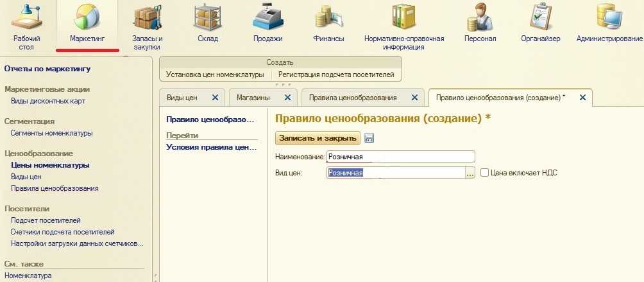The width and height of the screenshot is (644, 282).
Task: Open Финансы money icon
Action: tap(328, 17)
